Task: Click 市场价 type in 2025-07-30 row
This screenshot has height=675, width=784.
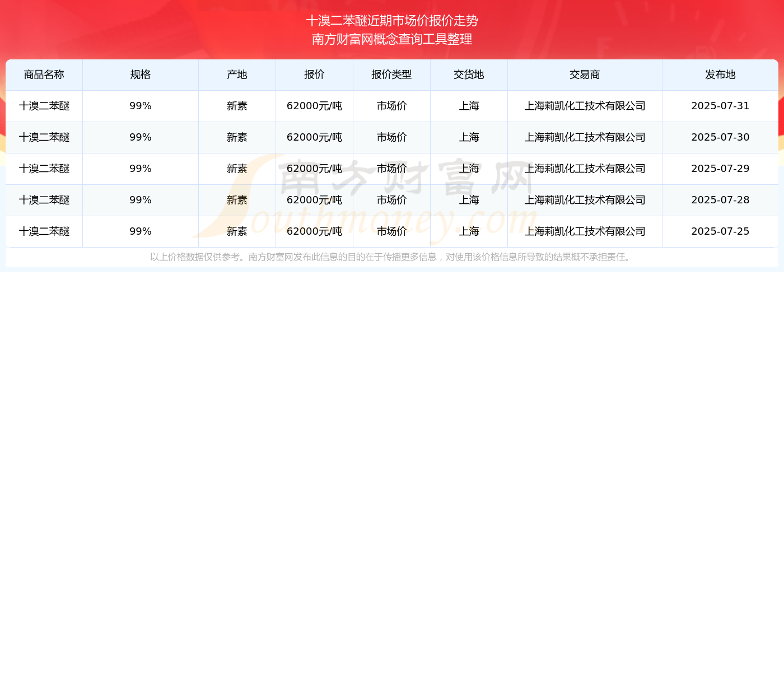Action: coord(392,137)
